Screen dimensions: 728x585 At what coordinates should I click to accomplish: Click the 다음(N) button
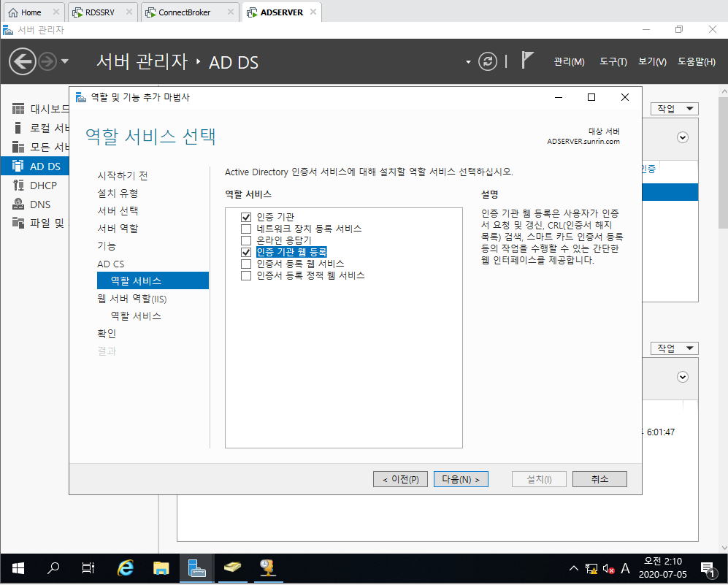461,480
